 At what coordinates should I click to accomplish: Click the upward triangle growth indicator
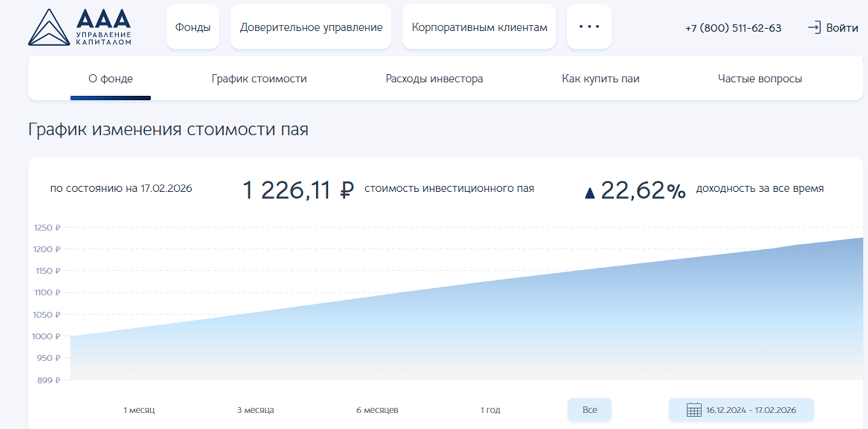click(x=590, y=192)
